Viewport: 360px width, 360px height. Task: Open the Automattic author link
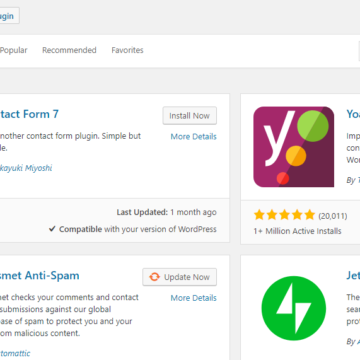[x=15, y=353]
